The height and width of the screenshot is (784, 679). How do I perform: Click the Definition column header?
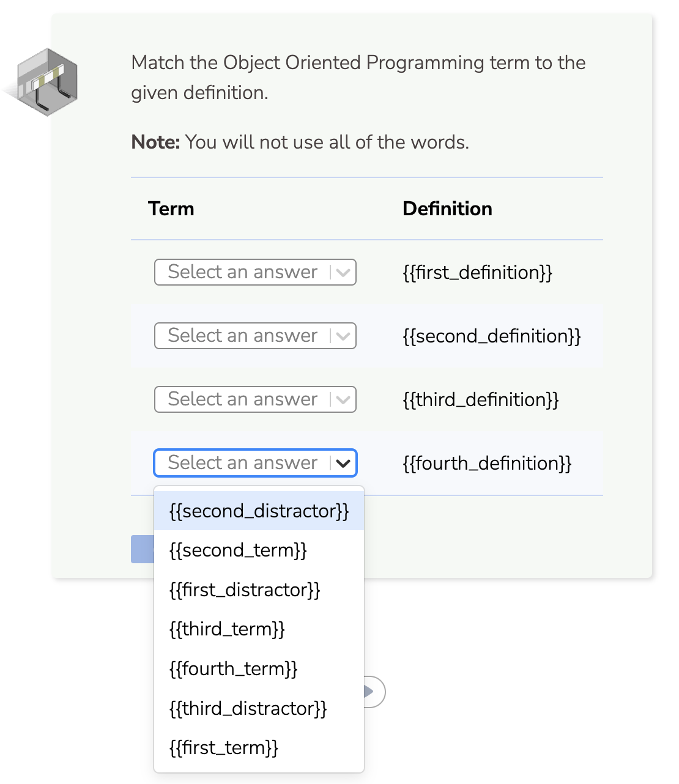pyautogui.click(x=447, y=209)
